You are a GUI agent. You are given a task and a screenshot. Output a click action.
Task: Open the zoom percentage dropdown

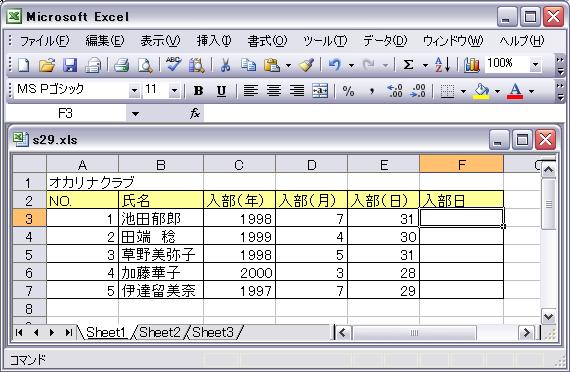(535, 65)
